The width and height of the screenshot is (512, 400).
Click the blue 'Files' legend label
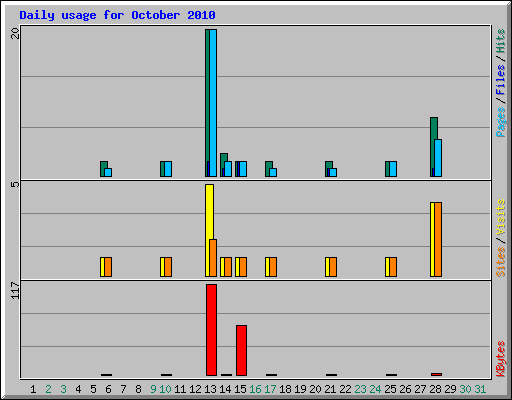pos(501,80)
